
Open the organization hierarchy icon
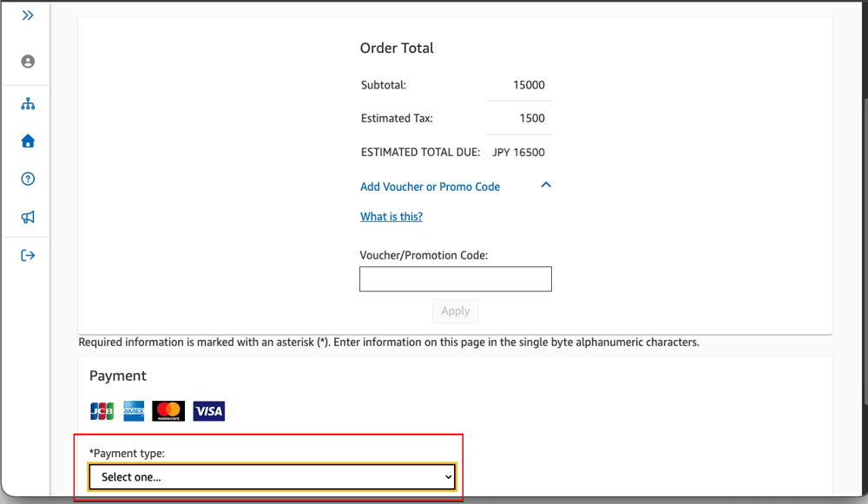28,104
